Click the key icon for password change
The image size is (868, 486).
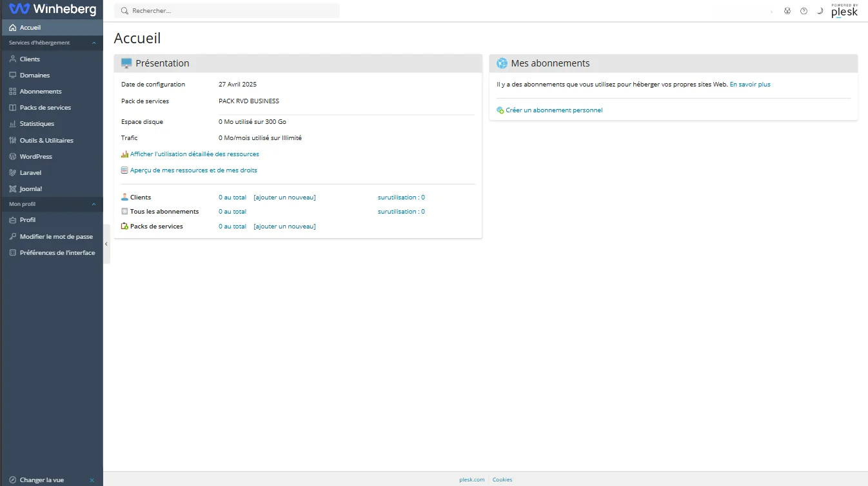pyautogui.click(x=13, y=236)
